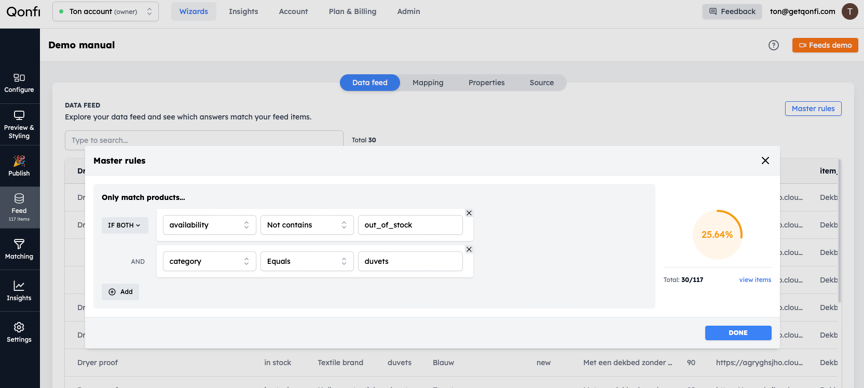The width and height of the screenshot is (864, 388).
Task: Switch to the Properties tab
Action: click(487, 83)
